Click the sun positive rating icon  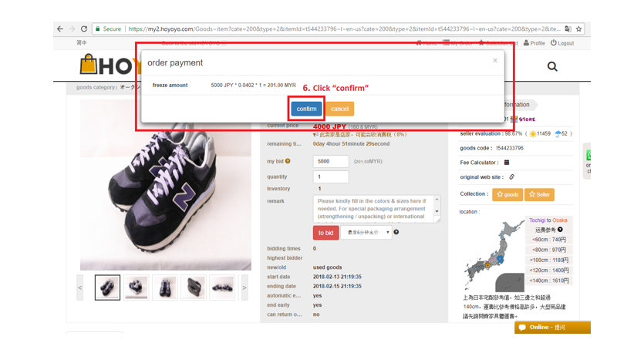point(533,134)
